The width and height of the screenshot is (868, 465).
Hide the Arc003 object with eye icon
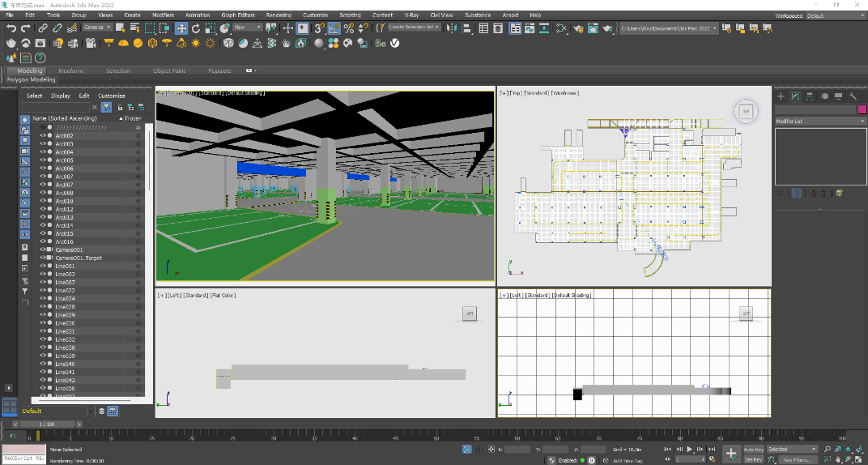point(43,144)
